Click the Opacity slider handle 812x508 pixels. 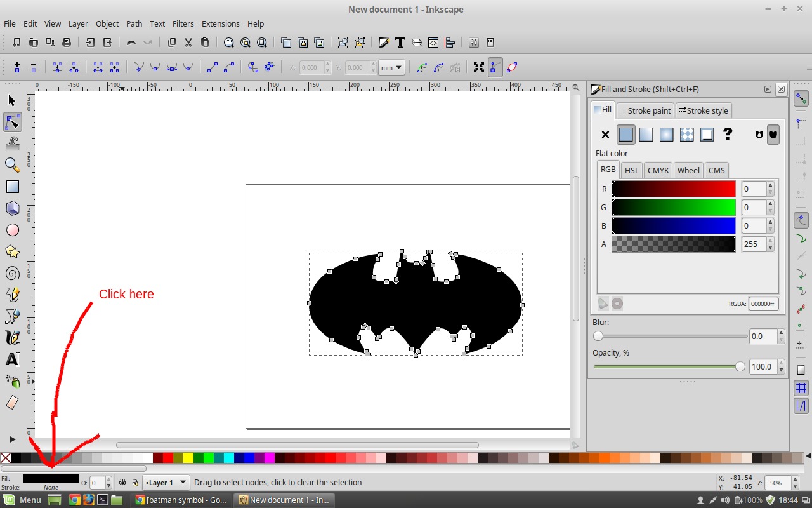(x=740, y=366)
